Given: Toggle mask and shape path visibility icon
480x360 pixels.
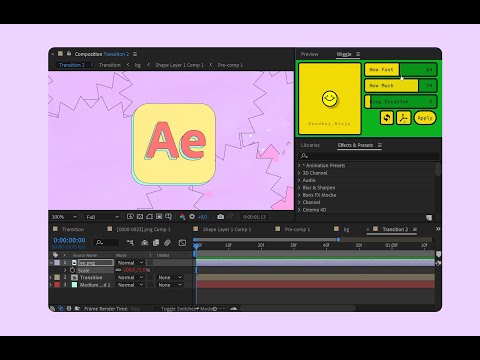Looking at the screenshot, I should [x=149, y=217].
